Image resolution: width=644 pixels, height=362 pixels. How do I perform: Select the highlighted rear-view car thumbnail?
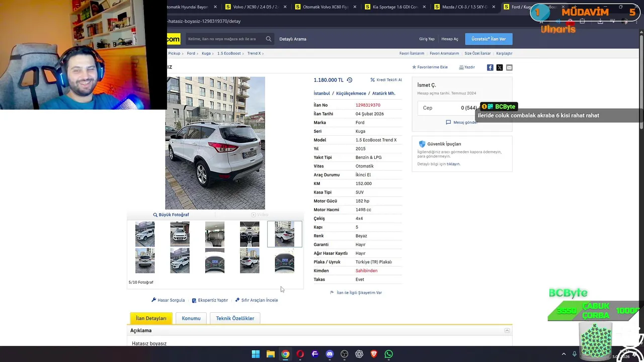(x=285, y=234)
